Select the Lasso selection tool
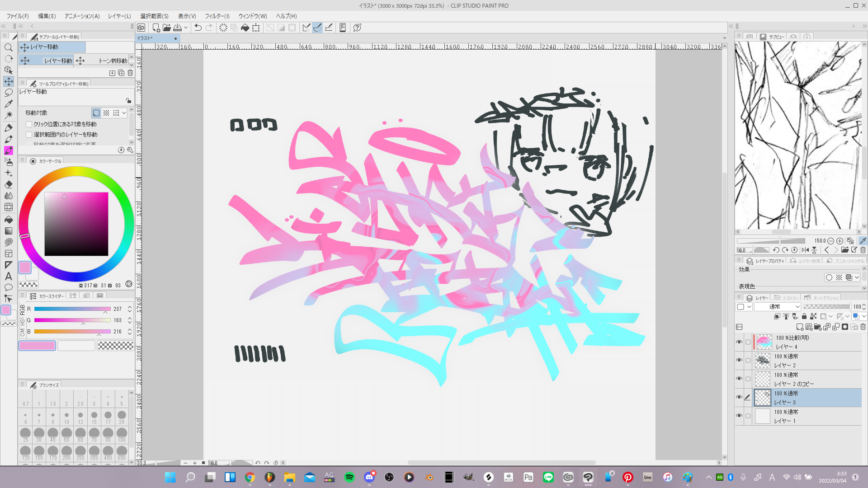Screen dimensions: 868x488 [x=8, y=93]
